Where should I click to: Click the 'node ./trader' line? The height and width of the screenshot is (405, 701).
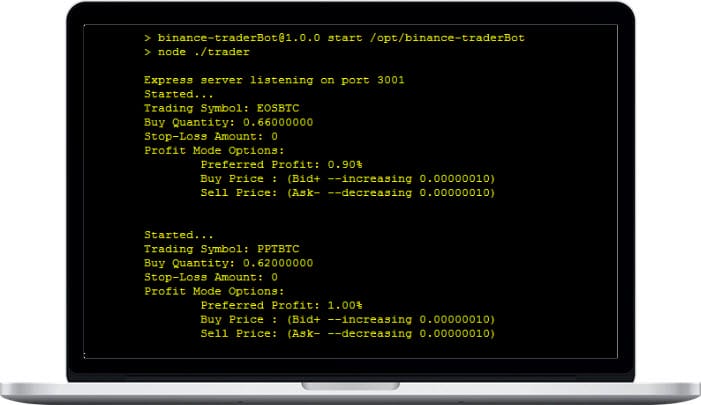pos(197,52)
